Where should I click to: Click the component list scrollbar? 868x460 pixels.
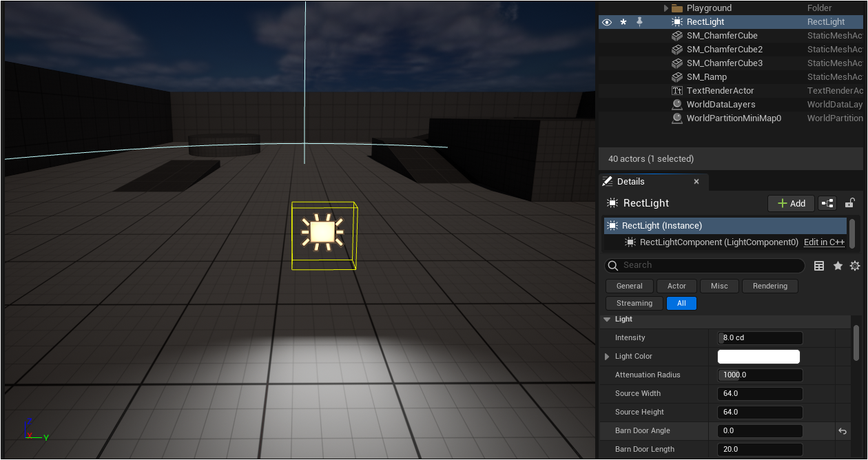point(852,234)
